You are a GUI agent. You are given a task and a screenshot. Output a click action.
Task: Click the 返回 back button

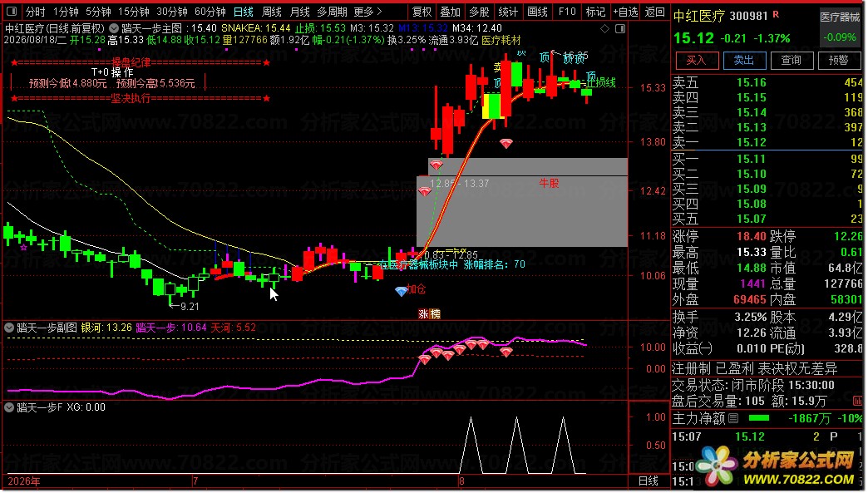(655, 12)
